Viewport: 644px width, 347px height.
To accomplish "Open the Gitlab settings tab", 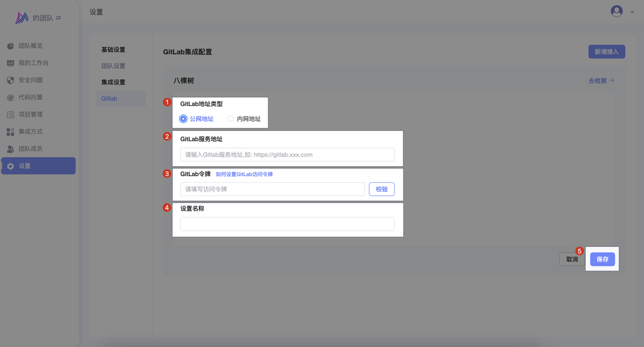I will pos(109,99).
